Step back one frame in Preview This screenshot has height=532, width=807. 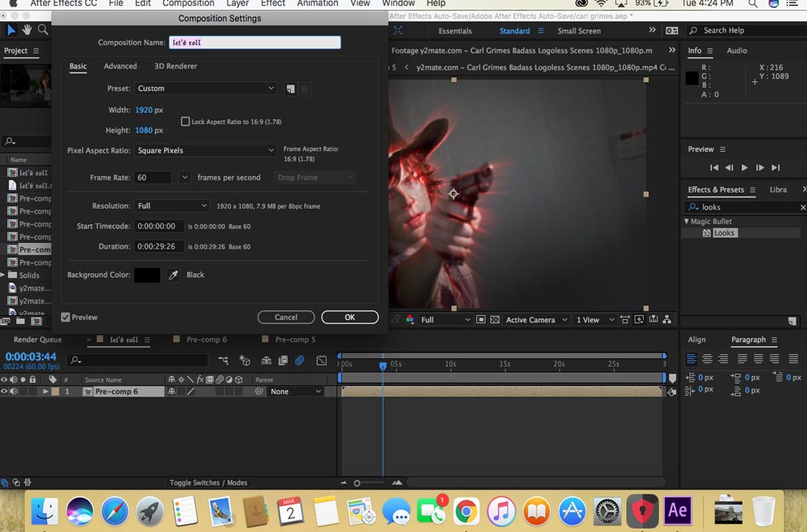click(729, 168)
